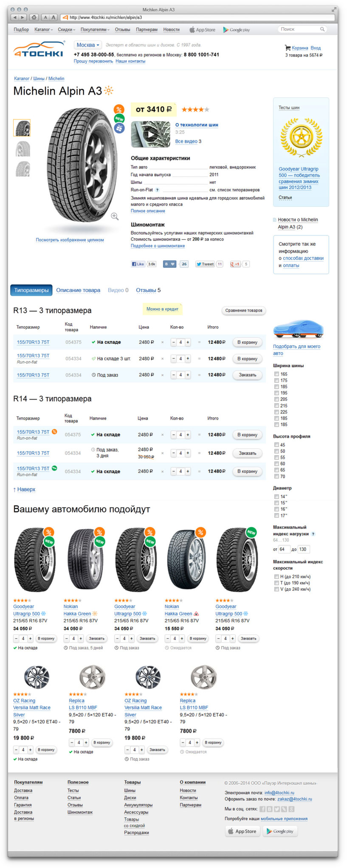Click the Сравнение товаров button
The width and height of the screenshot is (347, 868).
point(244,311)
